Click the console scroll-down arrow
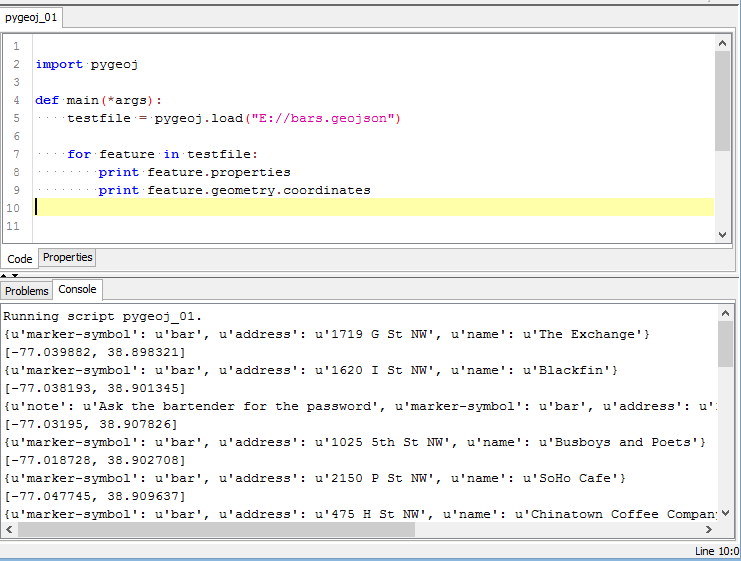741x561 pixels. click(725, 513)
